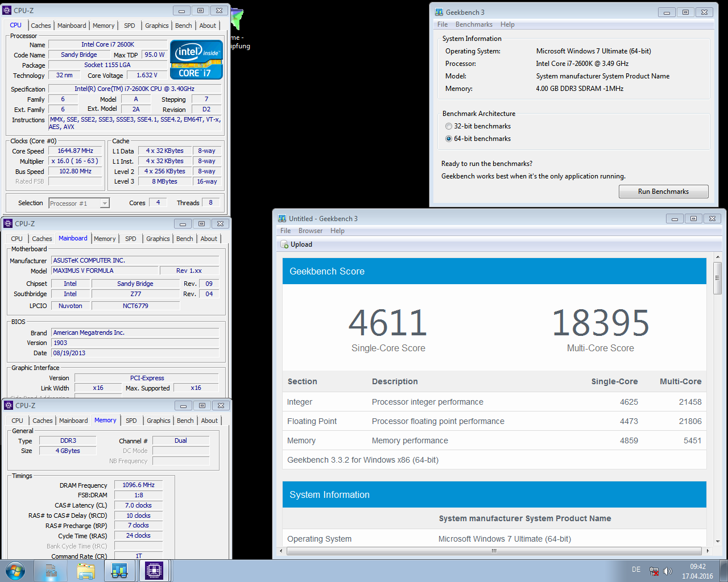
Task: Click the Upload icon in Geekbench results window
Action: pyautogui.click(x=284, y=245)
